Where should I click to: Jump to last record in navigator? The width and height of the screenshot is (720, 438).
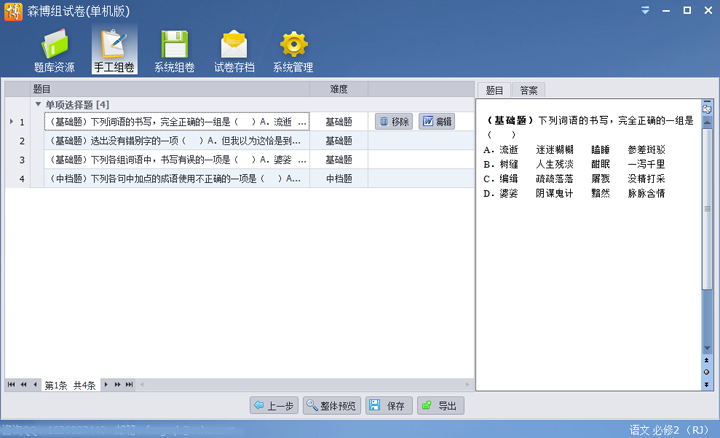click(129, 384)
